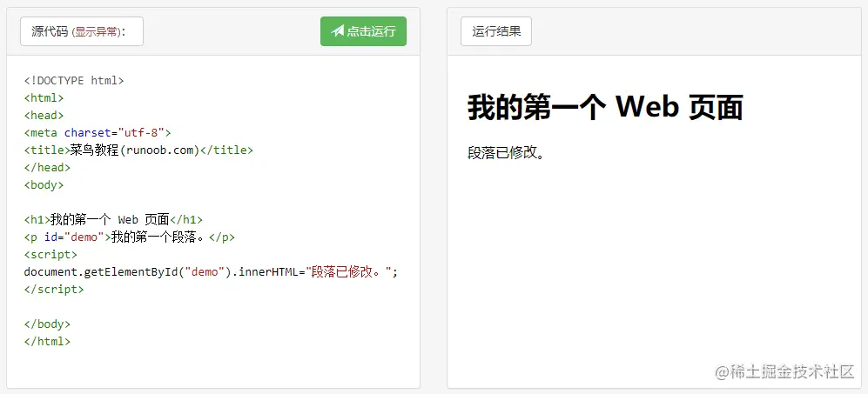This screenshot has height=394, width=868.
Task: Click the 源代码 source code label button
Action: (82, 31)
